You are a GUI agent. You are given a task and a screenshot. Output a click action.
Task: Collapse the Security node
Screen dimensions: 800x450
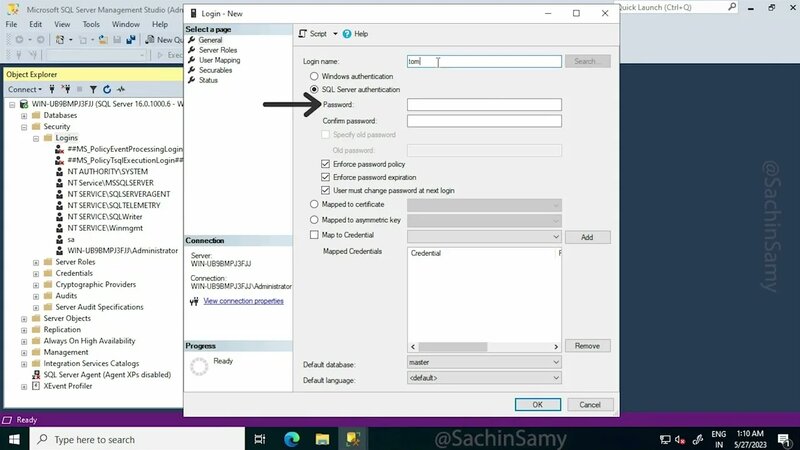coord(24,127)
